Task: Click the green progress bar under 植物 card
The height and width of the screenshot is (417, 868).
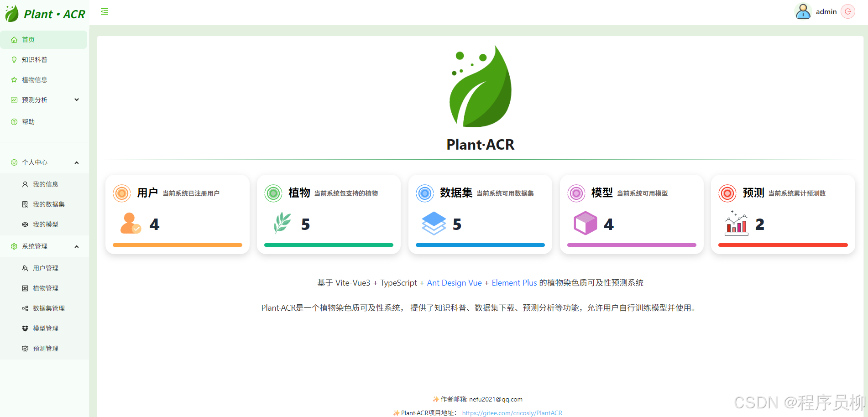Action: (328, 245)
